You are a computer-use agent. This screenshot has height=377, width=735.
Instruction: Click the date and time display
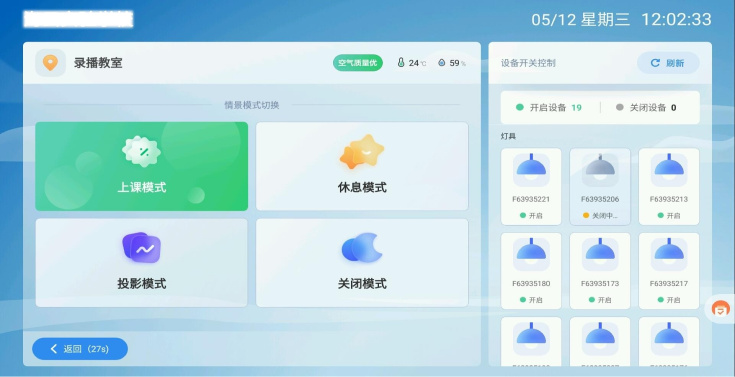(x=621, y=20)
